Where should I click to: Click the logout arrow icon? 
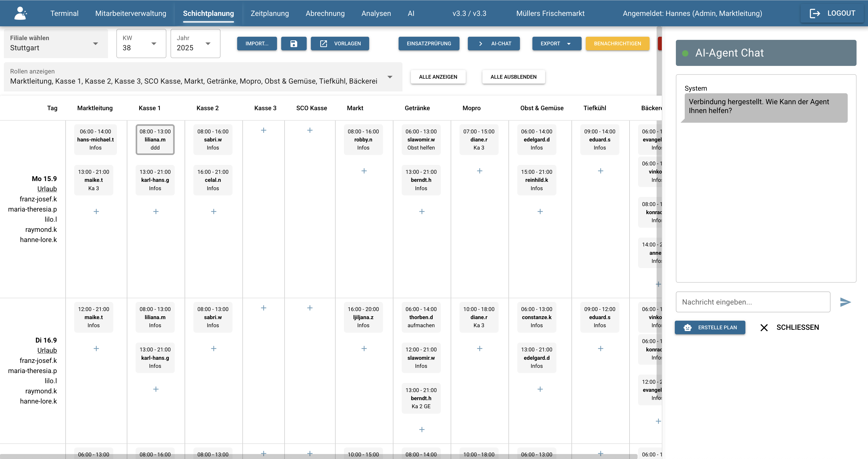pyautogui.click(x=815, y=13)
